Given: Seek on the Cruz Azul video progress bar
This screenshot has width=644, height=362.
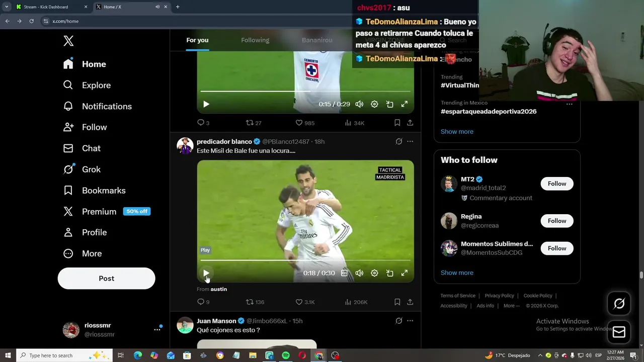Looking at the screenshot, I should pyautogui.click(x=305, y=91).
